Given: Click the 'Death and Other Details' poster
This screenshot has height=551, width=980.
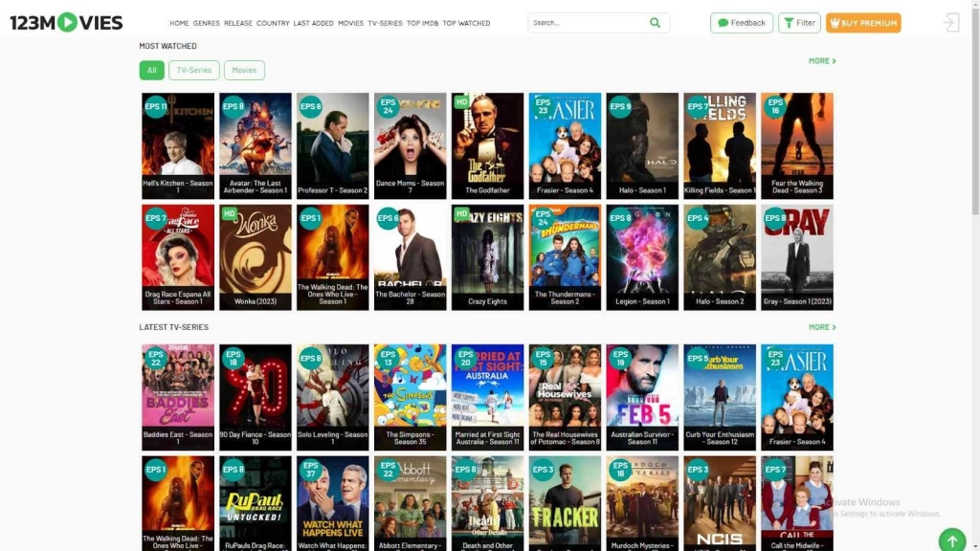Looking at the screenshot, I should [487, 503].
